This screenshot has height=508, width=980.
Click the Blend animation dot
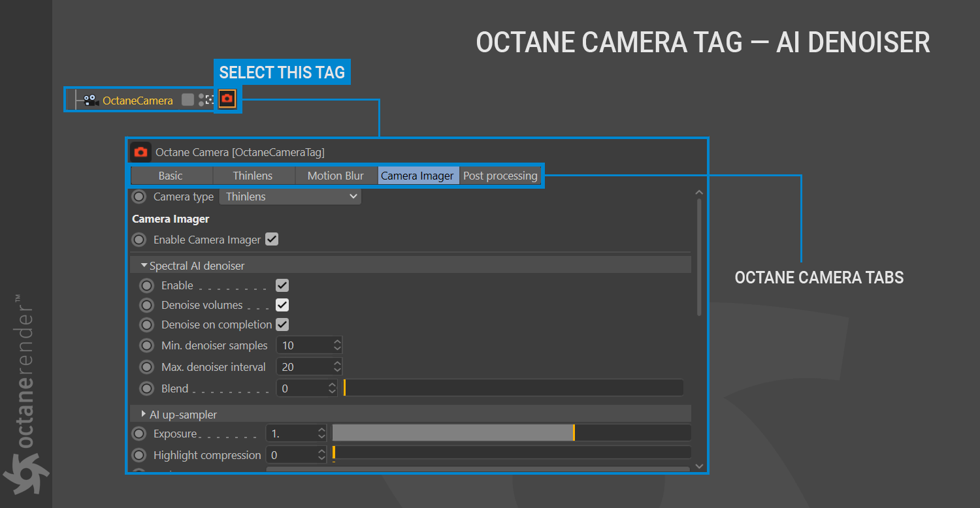pyautogui.click(x=147, y=389)
